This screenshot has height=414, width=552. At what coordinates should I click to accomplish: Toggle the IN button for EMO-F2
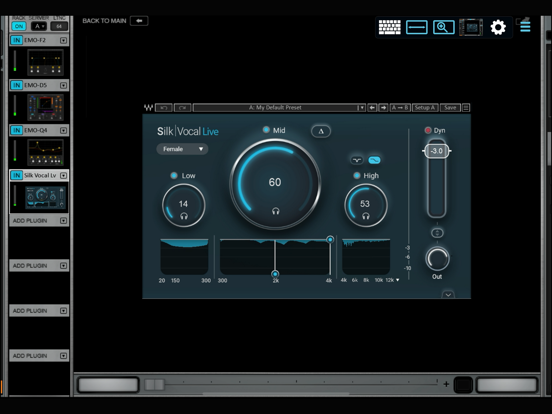(x=16, y=40)
